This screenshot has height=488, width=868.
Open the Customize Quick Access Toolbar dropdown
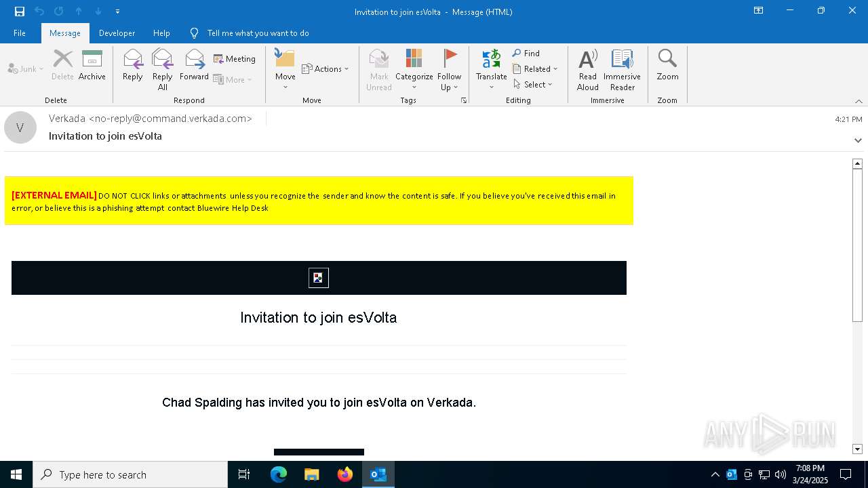118,12
